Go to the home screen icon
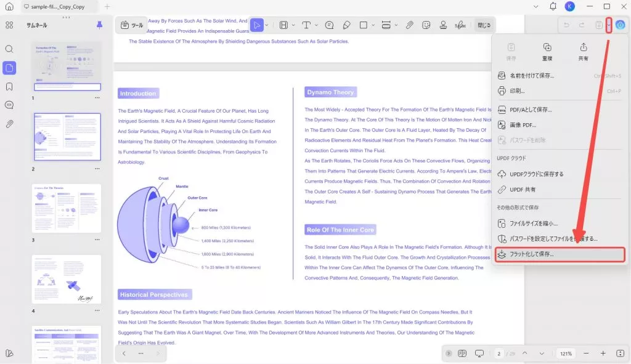Viewport: 631px width, 364px height. 9,6
